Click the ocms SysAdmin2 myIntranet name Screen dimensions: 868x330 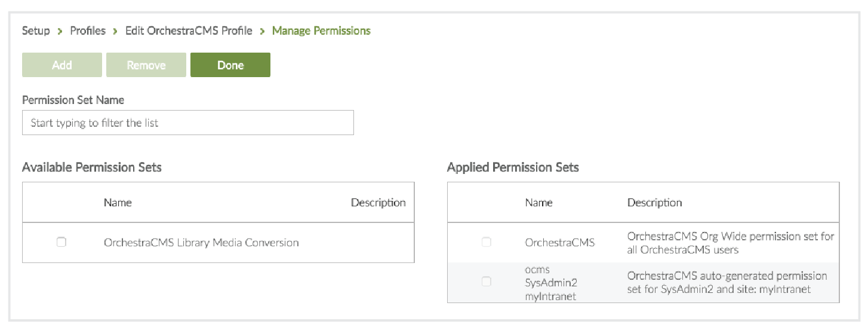point(548,282)
